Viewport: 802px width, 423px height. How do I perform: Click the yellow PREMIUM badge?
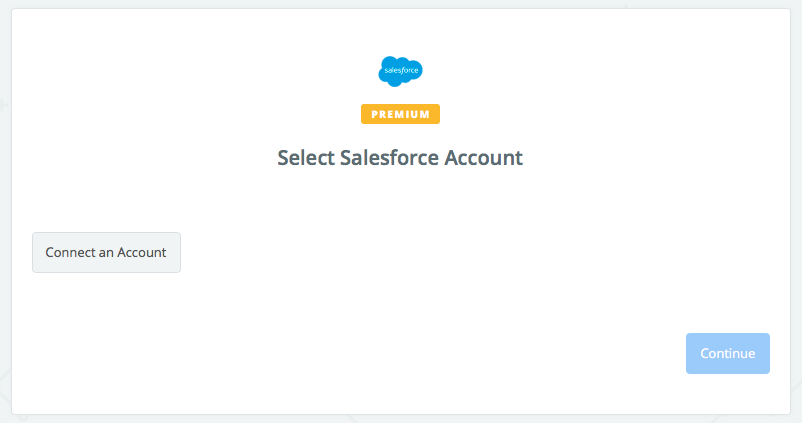click(x=400, y=114)
